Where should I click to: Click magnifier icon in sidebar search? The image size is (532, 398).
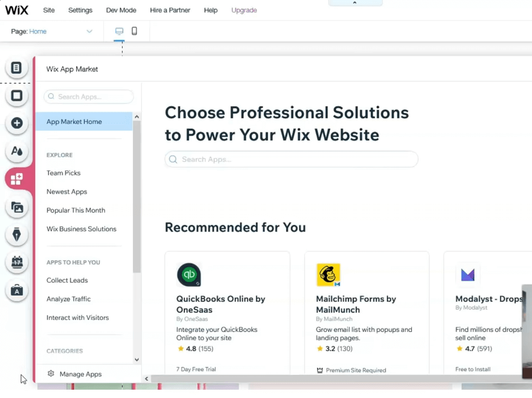pyautogui.click(x=51, y=96)
